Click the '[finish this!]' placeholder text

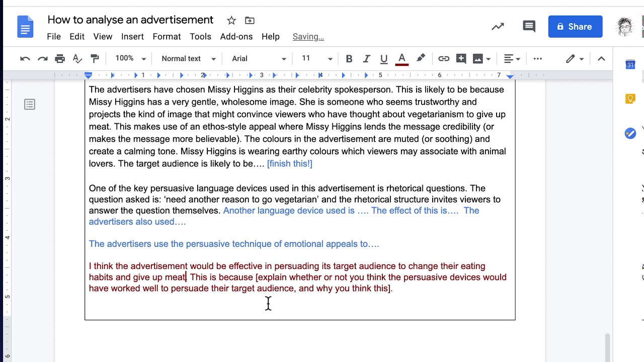coord(289,164)
